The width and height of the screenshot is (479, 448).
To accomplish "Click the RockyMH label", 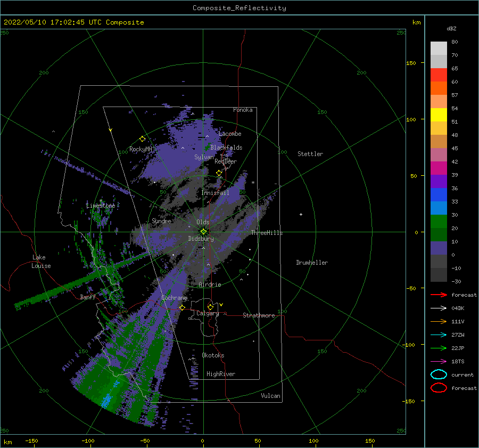I will pyautogui.click(x=141, y=149).
